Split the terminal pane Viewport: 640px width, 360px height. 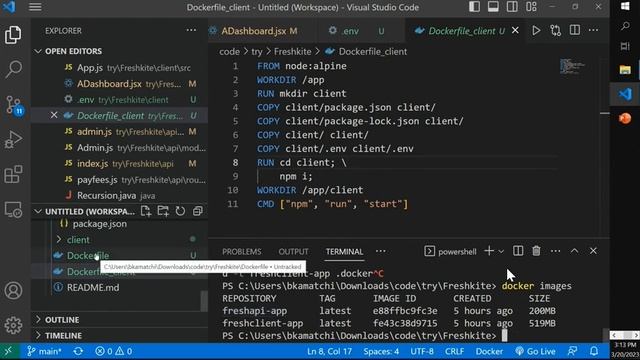(x=518, y=251)
